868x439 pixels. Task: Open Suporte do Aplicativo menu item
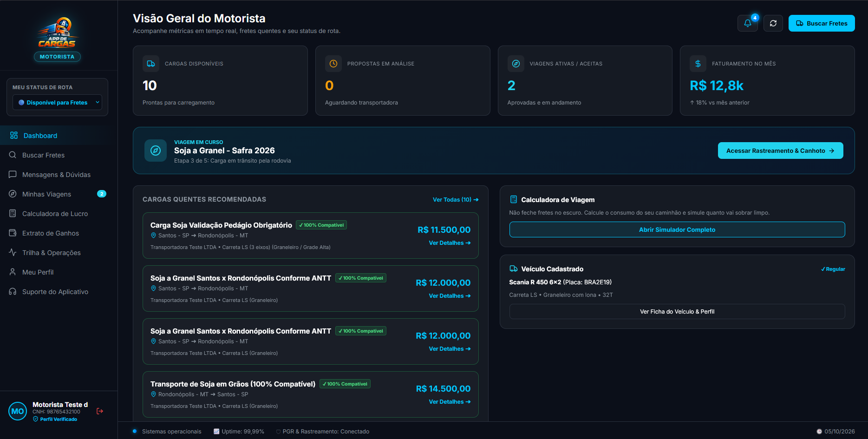pyautogui.click(x=59, y=292)
